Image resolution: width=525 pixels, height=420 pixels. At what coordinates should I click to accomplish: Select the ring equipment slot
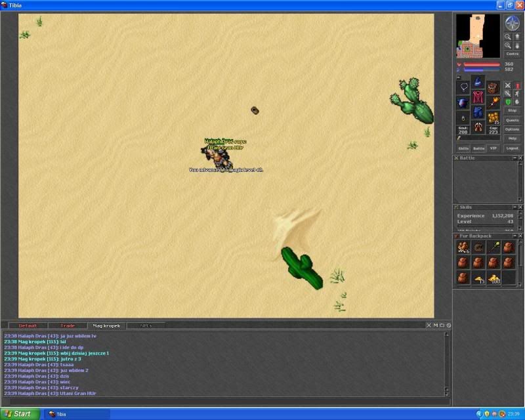pos(463,118)
